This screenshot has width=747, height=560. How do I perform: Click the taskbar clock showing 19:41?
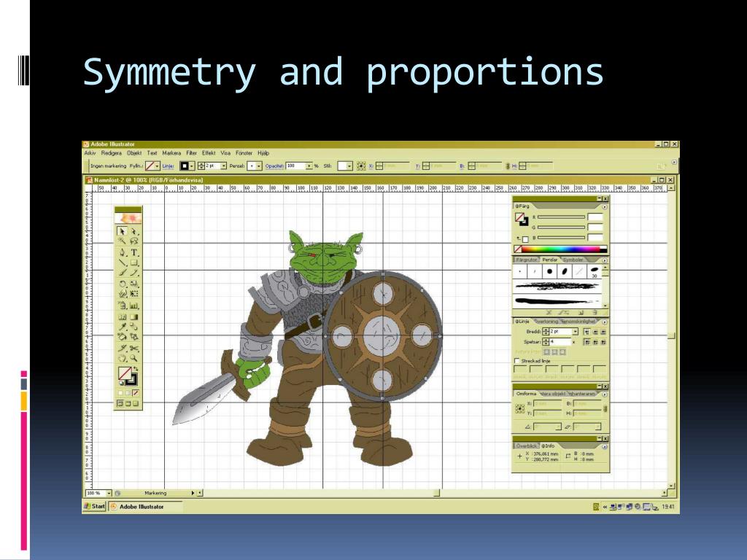(x=668, y=507)
